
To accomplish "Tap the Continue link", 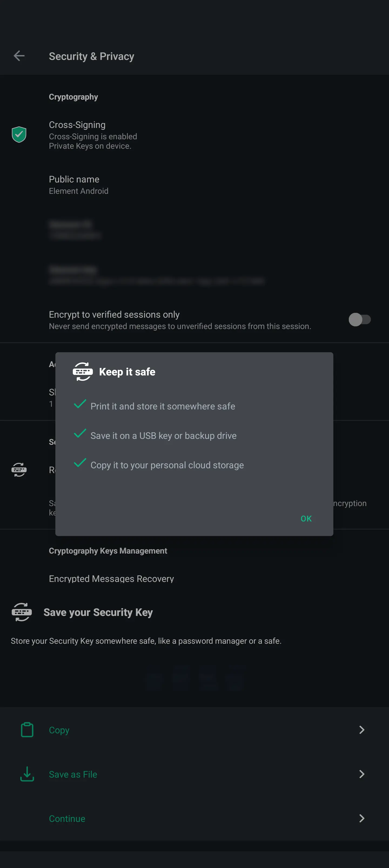I will [x=67, y=818].
